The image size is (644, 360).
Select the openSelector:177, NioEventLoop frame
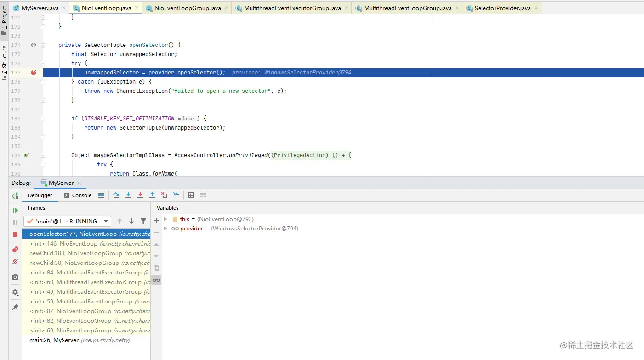tap(86, 234)
